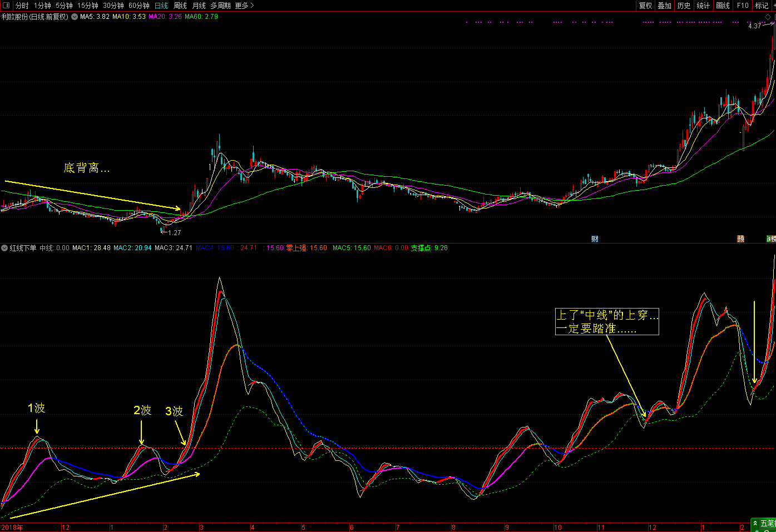Click the 利欧股份(日线,前复权) title
776x532 pixels.
click(x=34, y=17)
